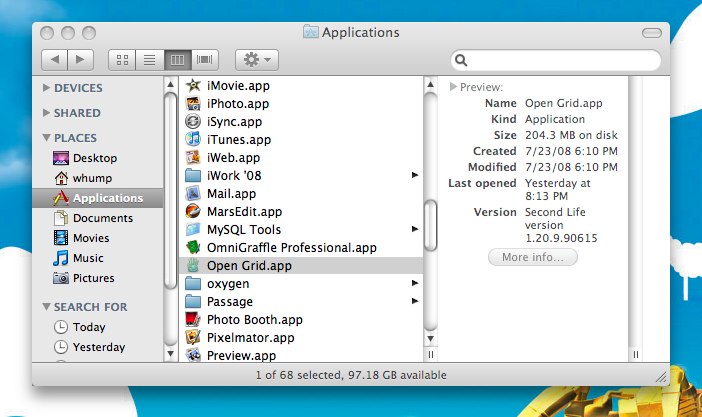Click the whump home icon

coord(61,178)
